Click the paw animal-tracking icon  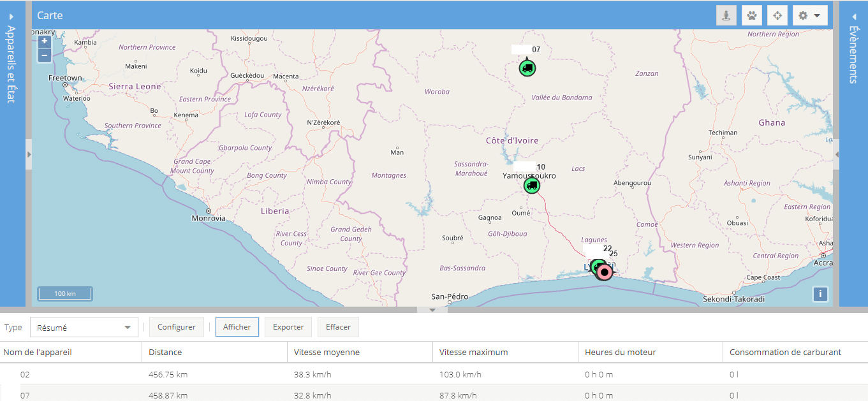751,15
